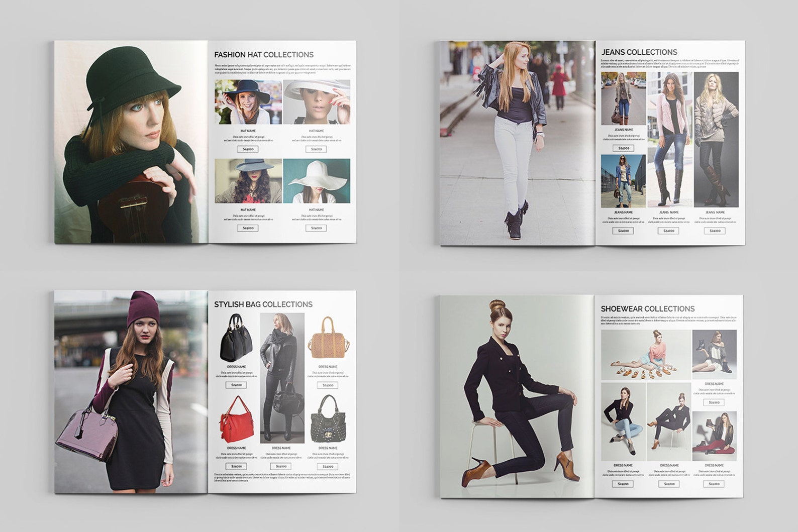Select the woman in black blazer and light jeans photo
This screenshot has width=798, height=532.
623,422
